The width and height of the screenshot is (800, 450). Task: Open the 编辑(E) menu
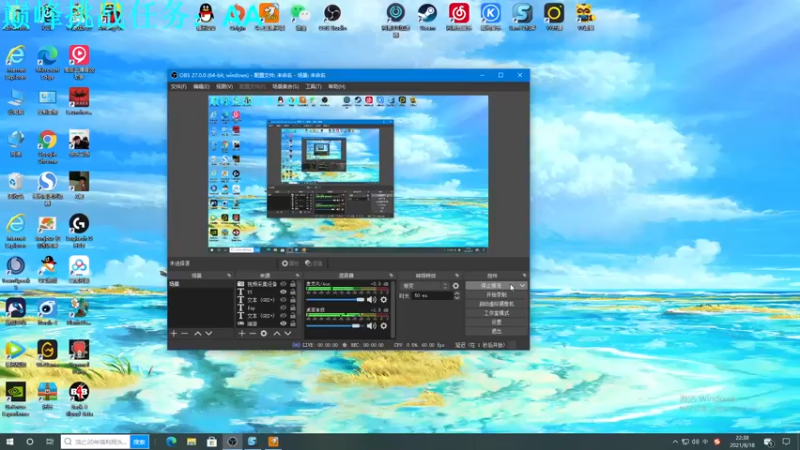click(201, 87)
